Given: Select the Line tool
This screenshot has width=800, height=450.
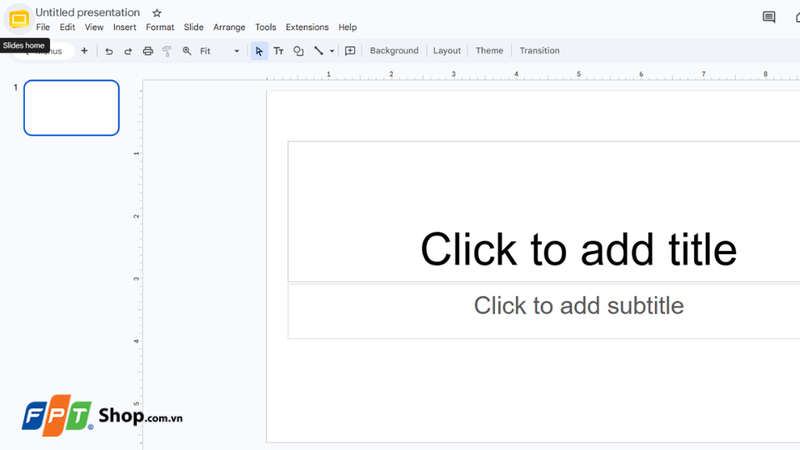Looking at the screenshot, I should tap(318, 51).
